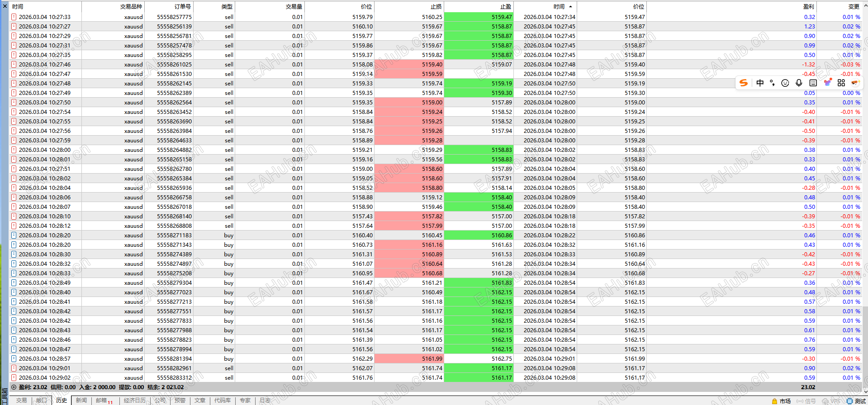
Task: Click the row icon for order 55558279304
Action: point(14,283)
